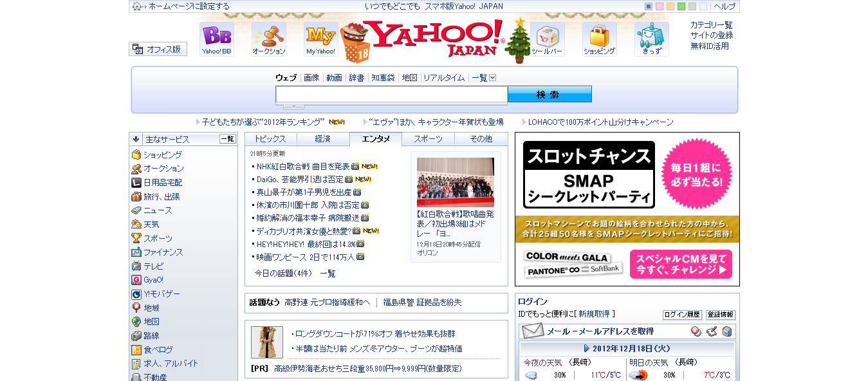The image size is (868, 381).
Task: Click the photo icon beside NHK紅白歌合戦 headline
Action: pyautogui.click(x=355, y=166)
